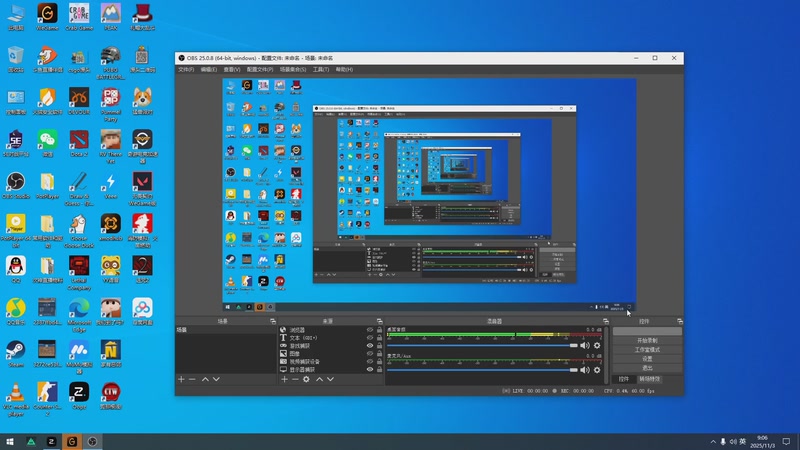
Task: Adjust the Desktop Audio volume slider
Action: 482,346
